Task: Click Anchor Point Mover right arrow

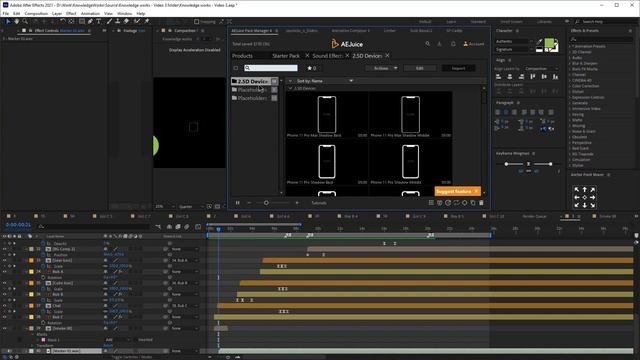Action: coord(592,198)
